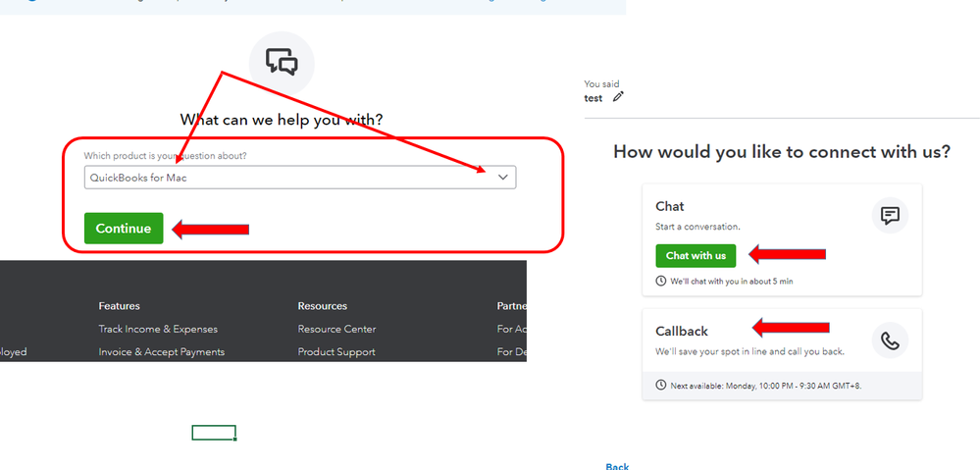The image size is (980, 470).
Task: Click the phone icon in Callback card
Action: coord(890,340)
